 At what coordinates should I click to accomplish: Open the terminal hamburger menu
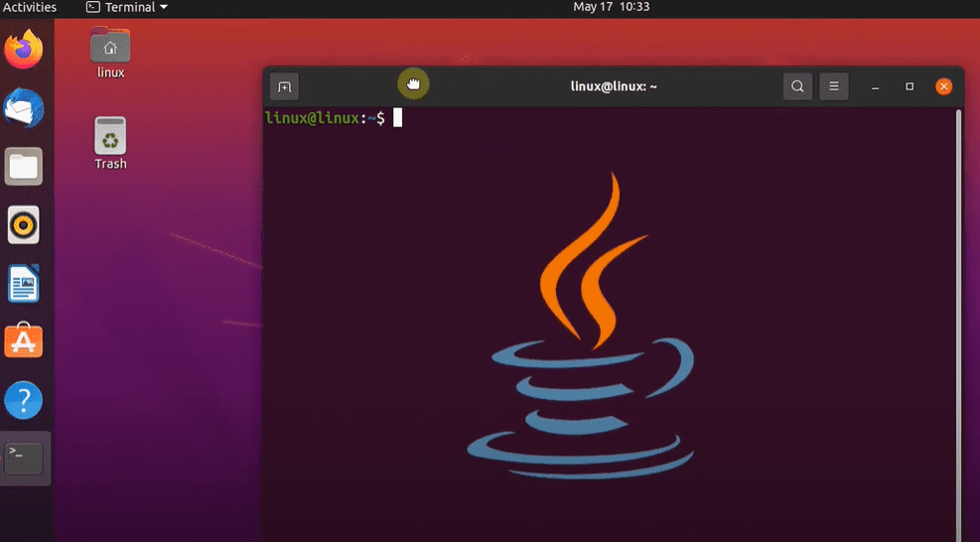tap(834, 86)
